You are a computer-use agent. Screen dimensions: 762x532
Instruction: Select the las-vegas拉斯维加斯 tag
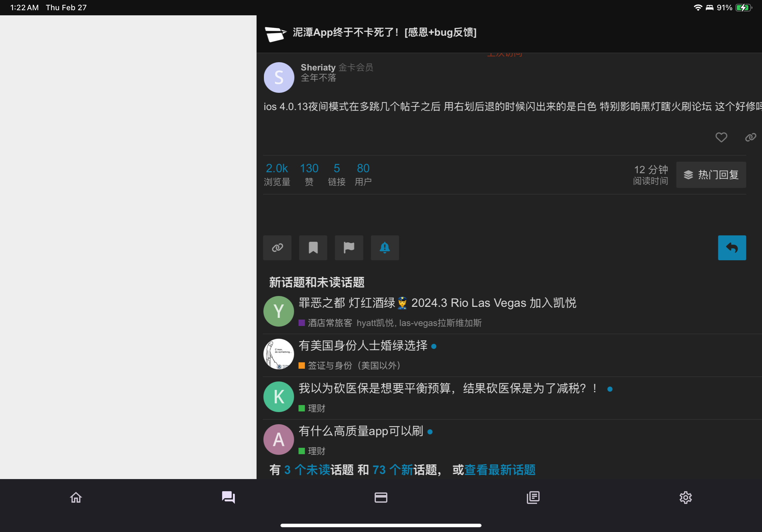[x=440, y=323]
